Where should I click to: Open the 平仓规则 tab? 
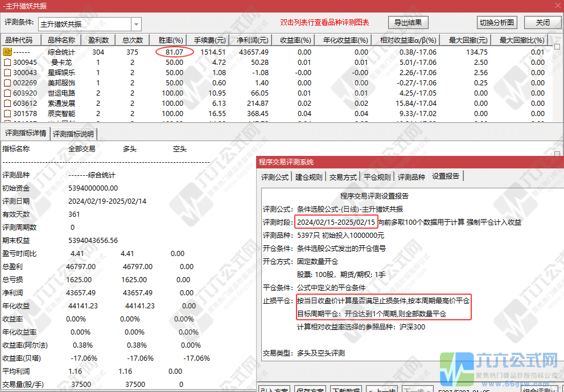[377, 177]
